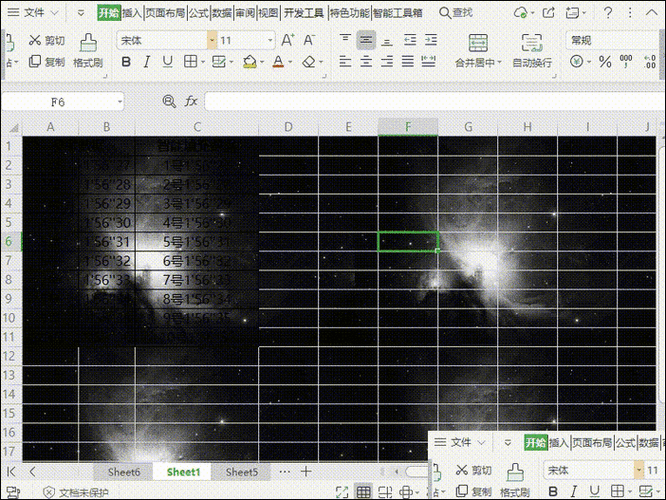Select the Sheet5 tab
This screenshot has height=500, width=666.
(x=242, y=472)
